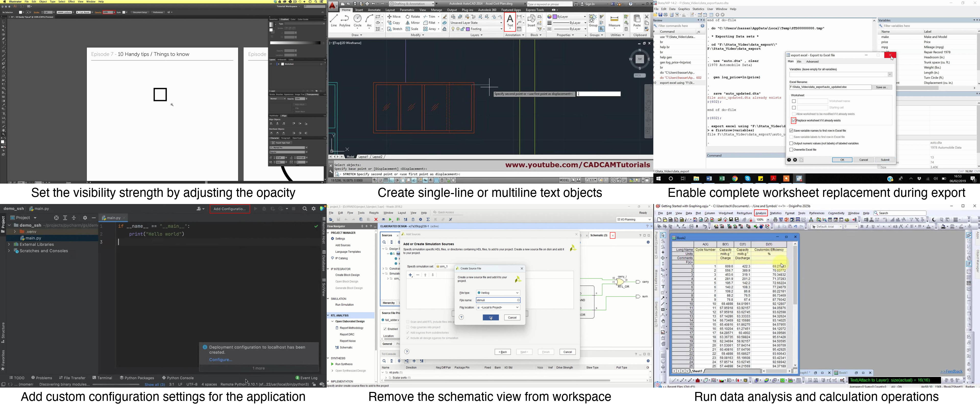Select the Measure utility tool
The image size is (980, 408).
click(614, 21)
